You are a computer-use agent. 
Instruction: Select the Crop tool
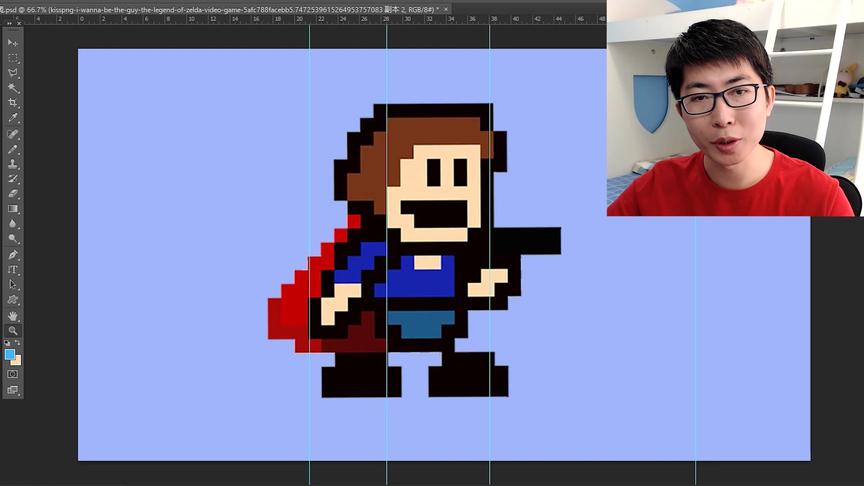13,102
